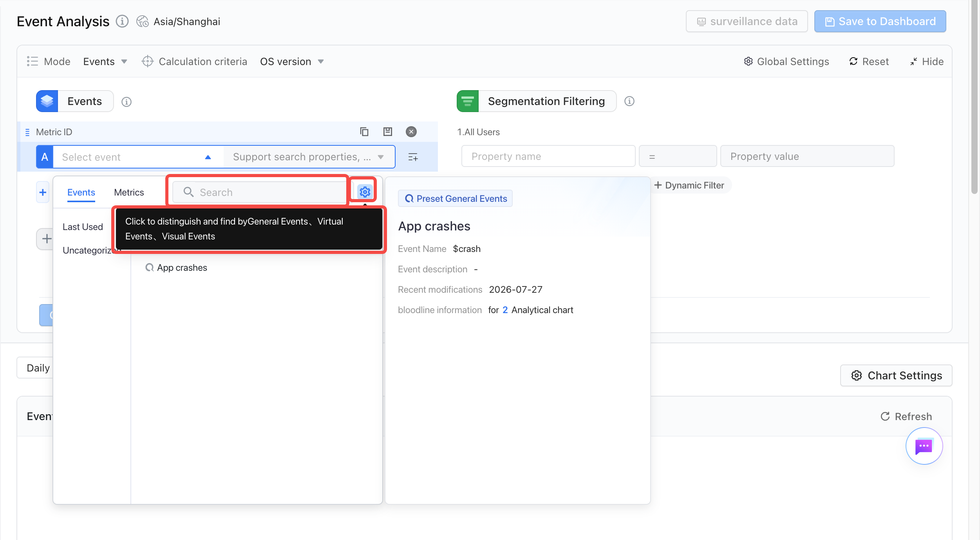Screen dimensions: 980x540
Task: Click the Property name input field
Action: [548, 156]
